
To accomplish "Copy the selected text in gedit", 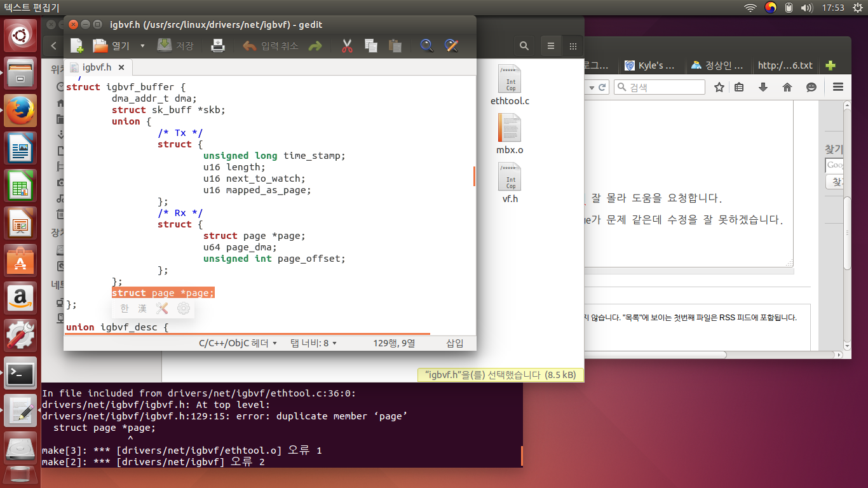I will coord(371,46).
